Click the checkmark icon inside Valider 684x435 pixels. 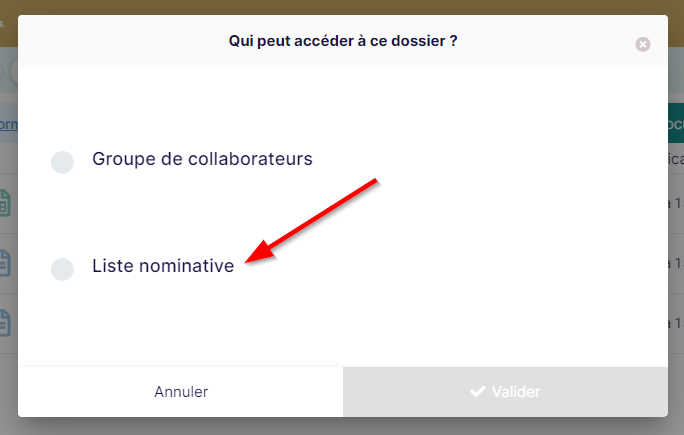pyautogui.click(x=478, y=391)
